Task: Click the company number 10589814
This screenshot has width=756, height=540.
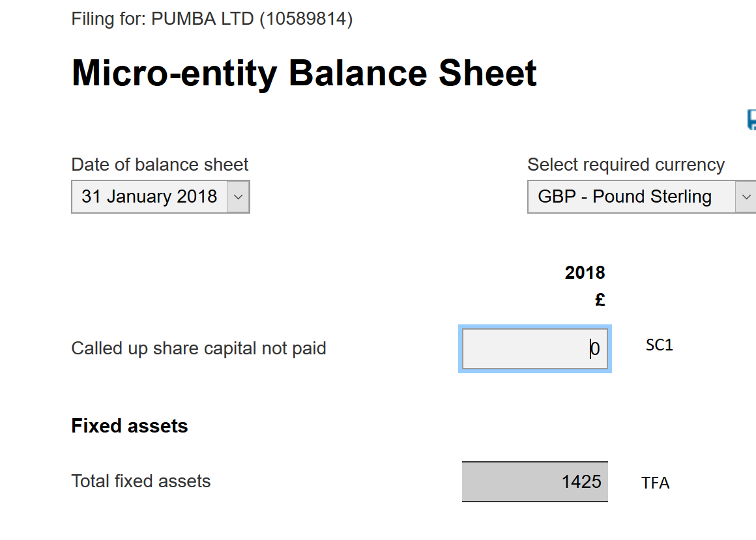Action: click(x=306, y=19)
